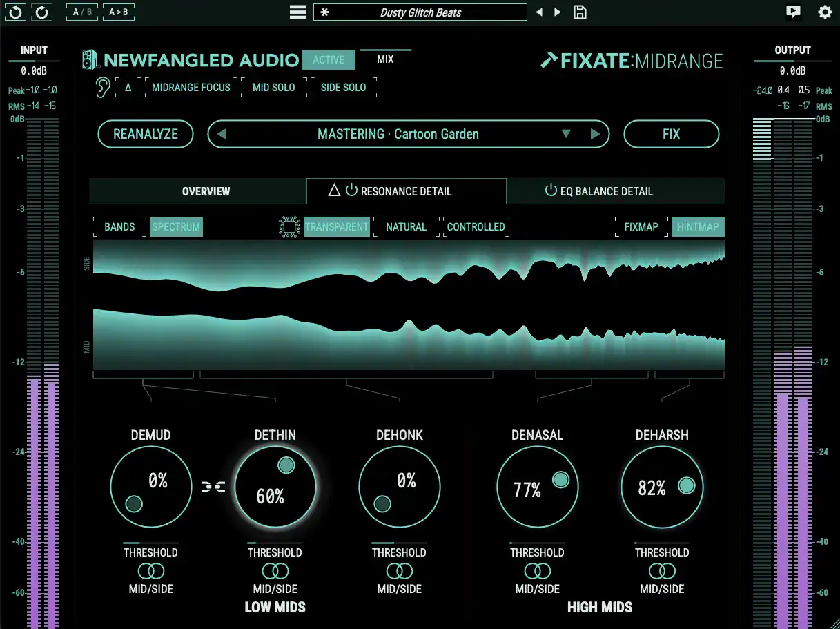Click the undo arrow icon

coord(15,12)
